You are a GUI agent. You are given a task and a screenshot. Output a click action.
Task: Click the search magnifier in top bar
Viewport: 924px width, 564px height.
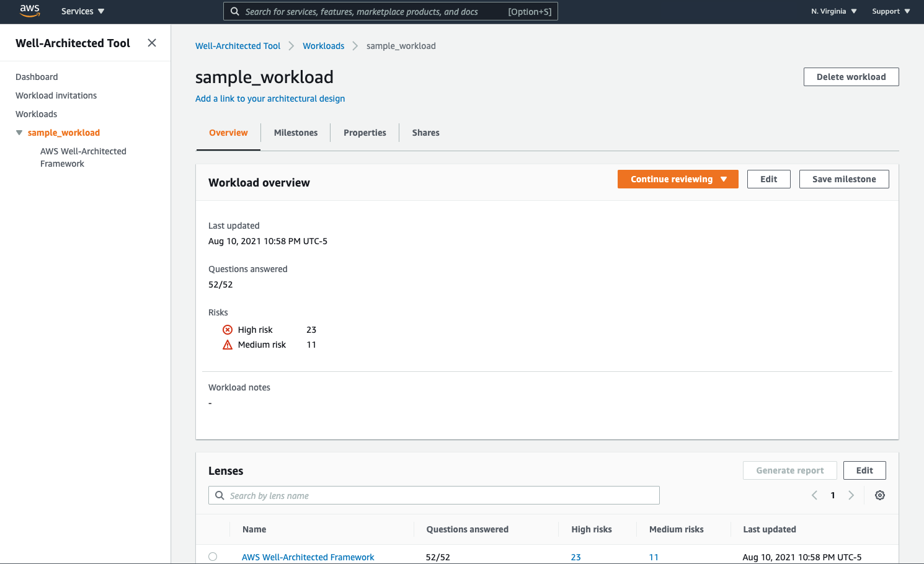(x=235, y=11)
